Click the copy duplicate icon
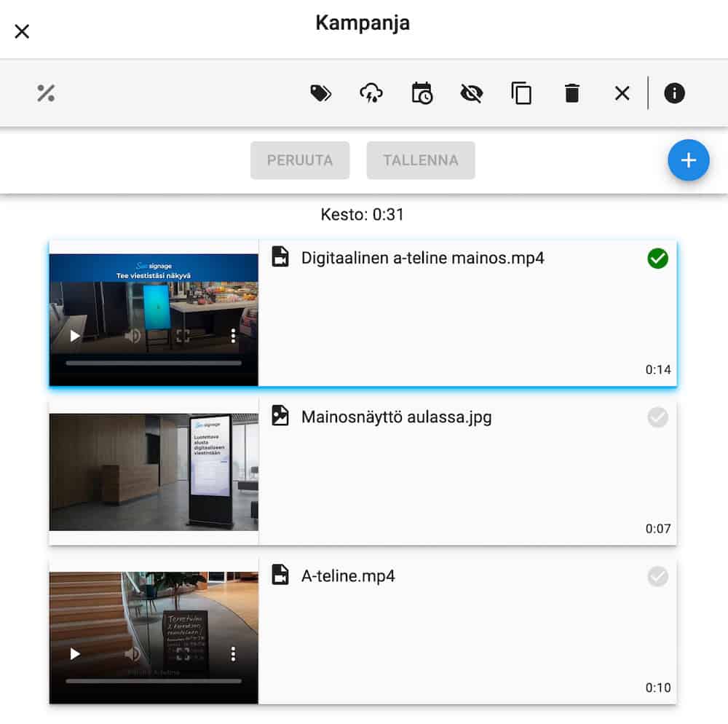Viewport: 728px width, 724px height. [521, 93]
